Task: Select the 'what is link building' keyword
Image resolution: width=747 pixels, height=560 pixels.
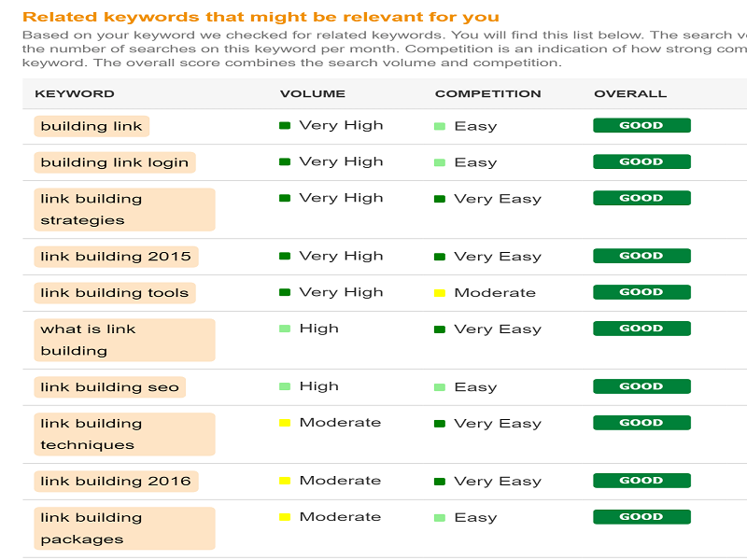Action: pyautogui.click(x=124, y=340)
